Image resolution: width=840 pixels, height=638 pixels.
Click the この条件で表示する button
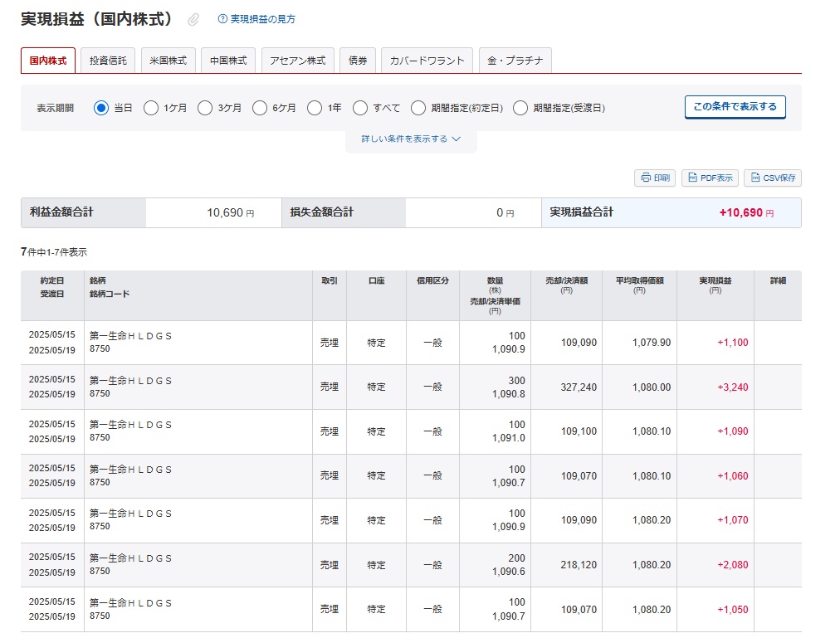pyautogui.click(x=735, y=106)
